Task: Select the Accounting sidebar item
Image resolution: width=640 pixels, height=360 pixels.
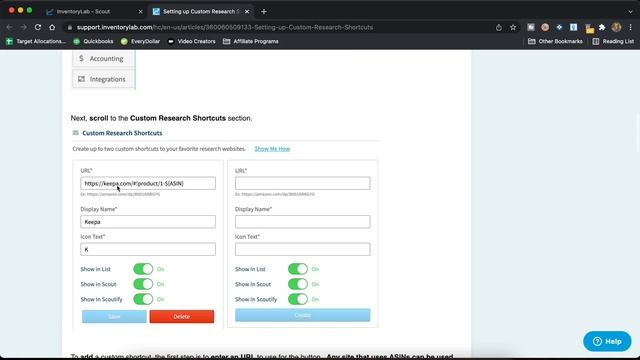Action: [104, 58]
